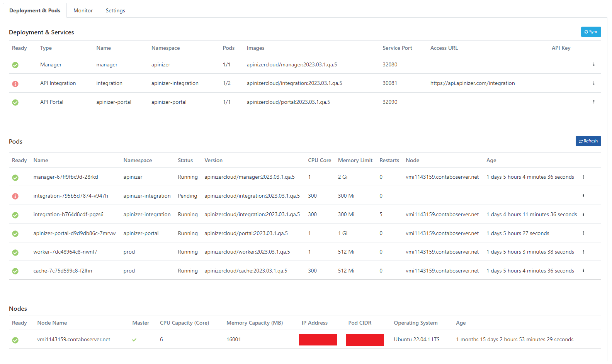Click node name vmi1143159.contaboserver.net in Nodes table

pos(73,340)
